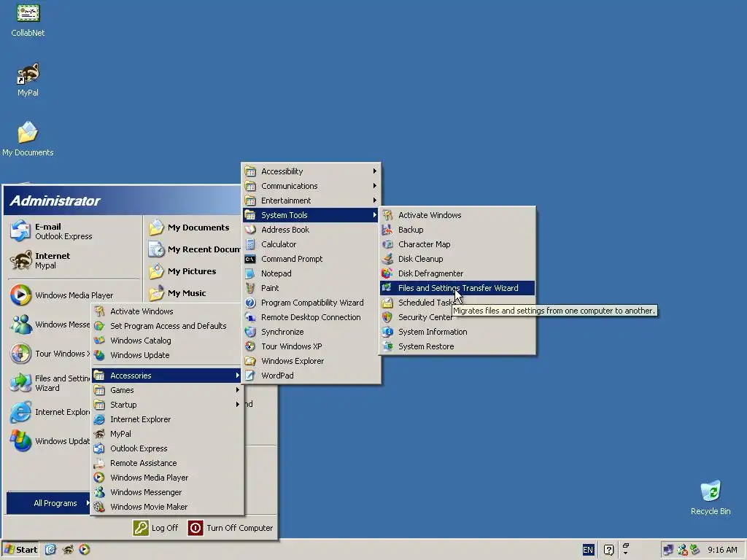
Task: Choose Set Program Access and Defaults
Action: click(167, 326)
